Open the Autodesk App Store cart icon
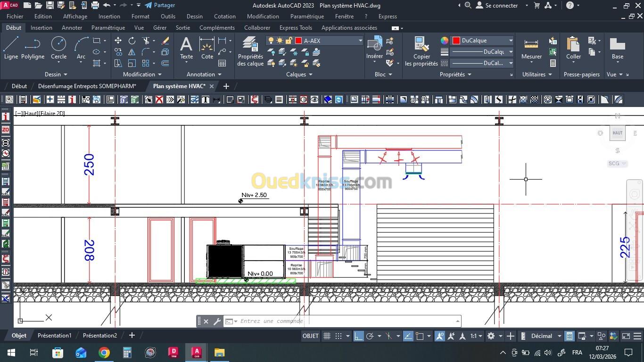Image resolution: width=644 pixels, height=362 pixels. 537,5
